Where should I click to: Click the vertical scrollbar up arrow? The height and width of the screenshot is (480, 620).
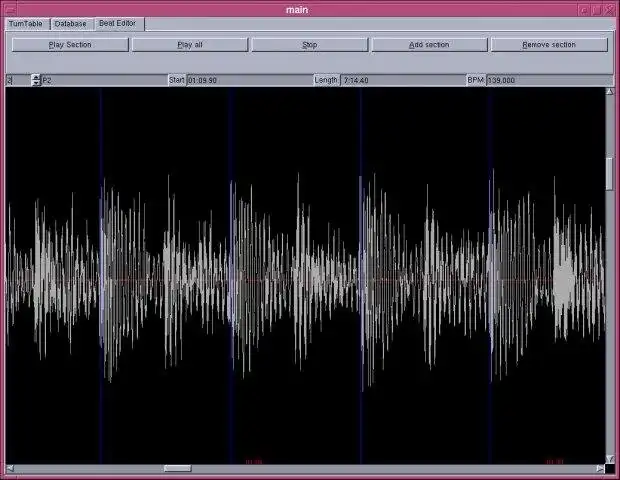click(610, 92)
